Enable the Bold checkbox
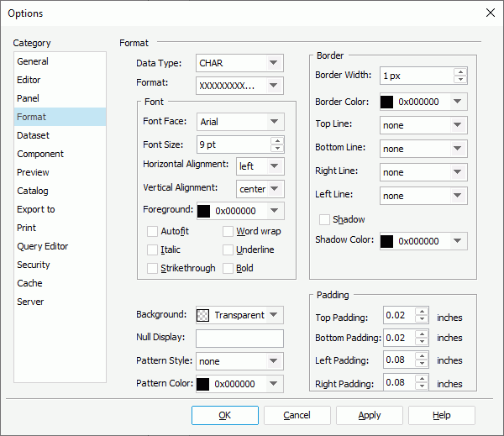This screenshot has width=504, height=436. tap(228, 268)
